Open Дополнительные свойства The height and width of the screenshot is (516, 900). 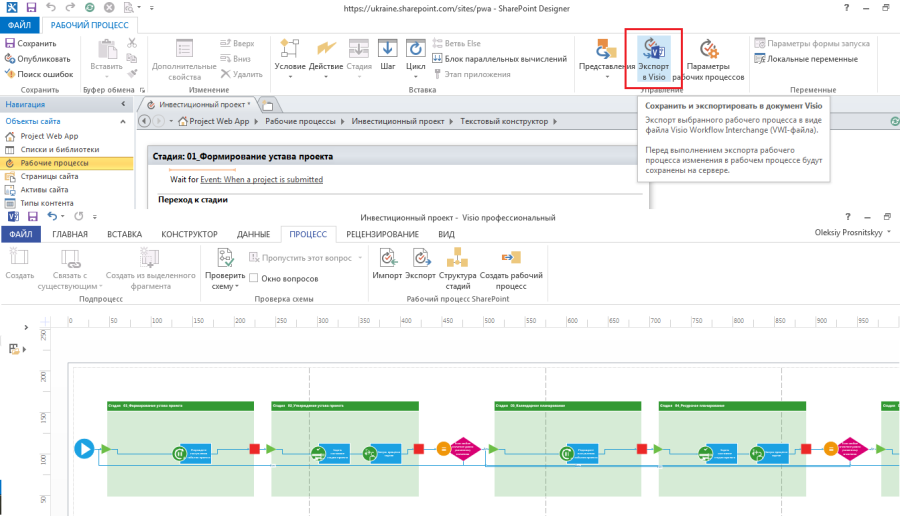point(184,60)
